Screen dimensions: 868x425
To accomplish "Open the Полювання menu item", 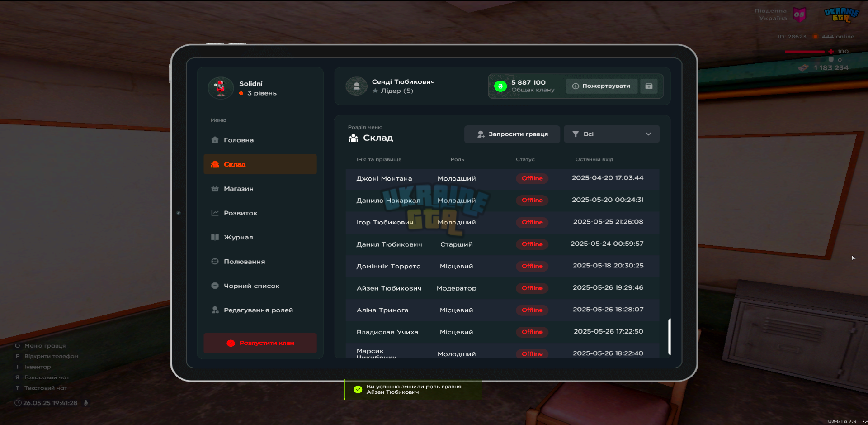I will tap(260, 262).
